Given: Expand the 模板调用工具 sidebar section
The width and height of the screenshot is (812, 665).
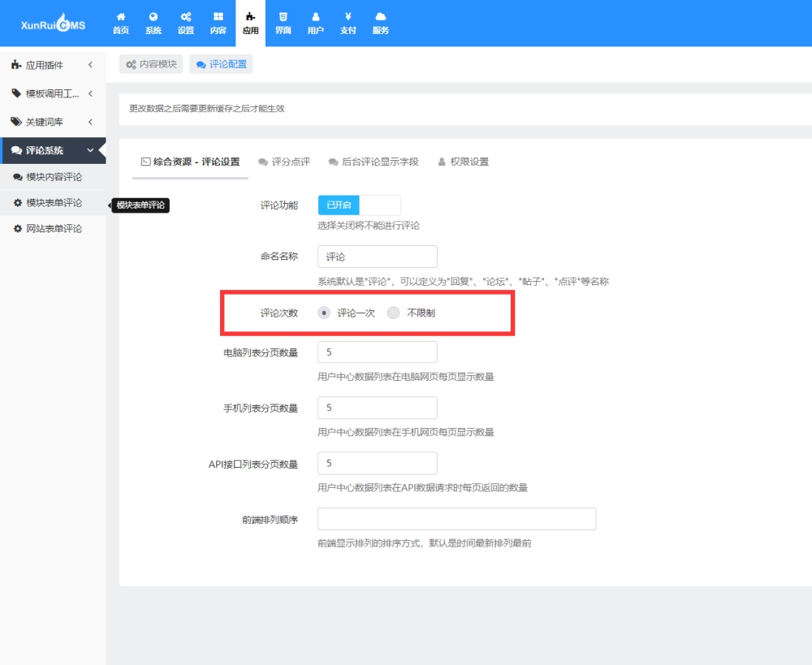Looking at the screenshot, I should point(53,93).
